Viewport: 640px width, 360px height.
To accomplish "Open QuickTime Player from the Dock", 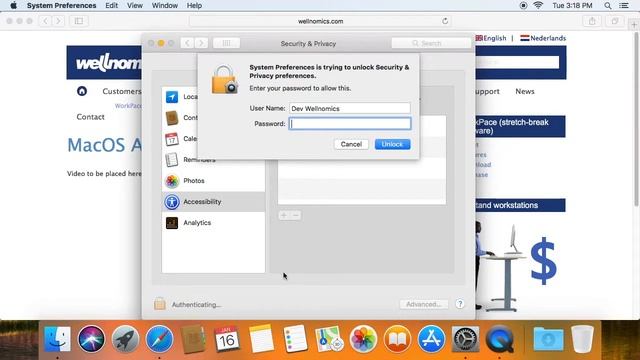I will [x=500, y=339].
